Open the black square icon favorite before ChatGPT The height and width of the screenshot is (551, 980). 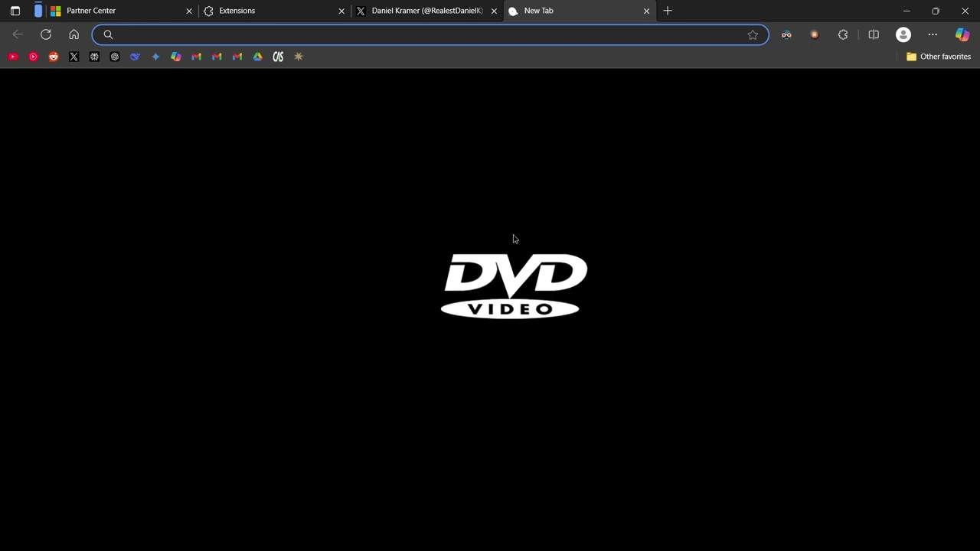[94, 57]
